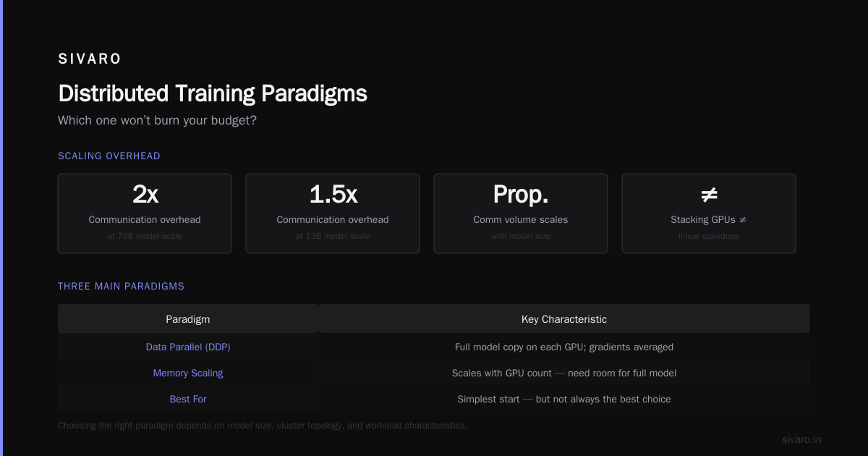
Task: Open the 1.5x communication overhead card
Action: [333, 214]
